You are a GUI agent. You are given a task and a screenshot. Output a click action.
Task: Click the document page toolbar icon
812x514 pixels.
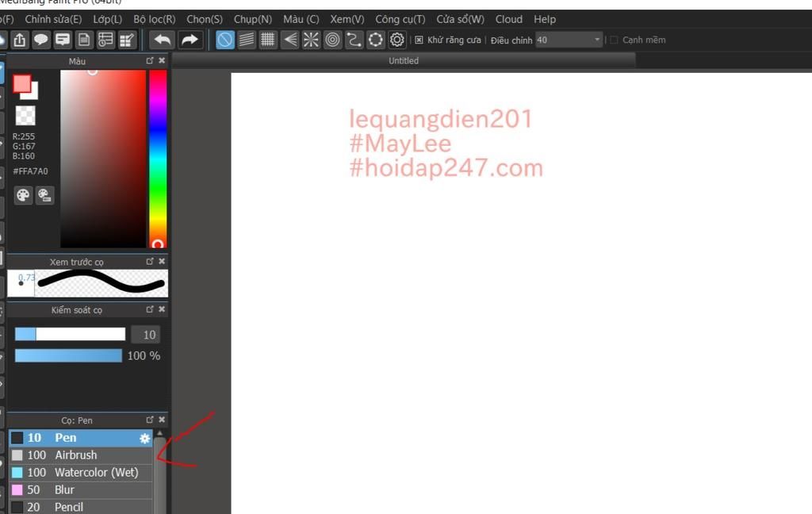pyautogui.click(x=84, y=40)
